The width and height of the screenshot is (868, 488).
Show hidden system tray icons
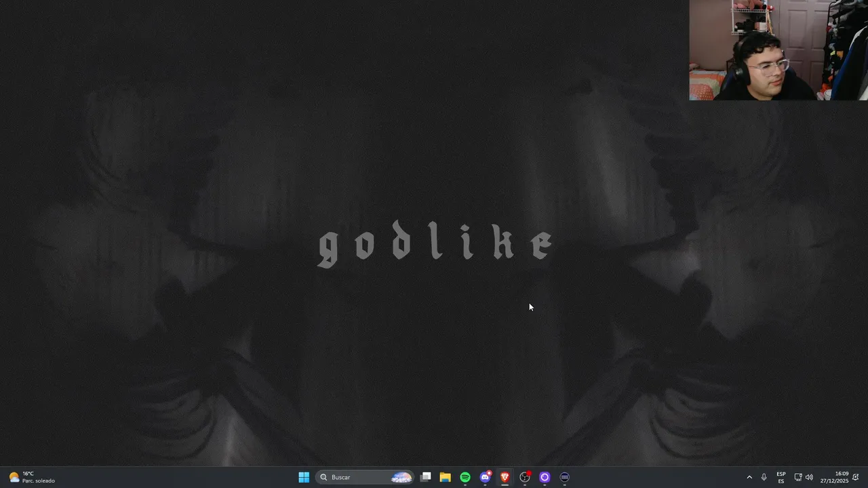[749, 477]
